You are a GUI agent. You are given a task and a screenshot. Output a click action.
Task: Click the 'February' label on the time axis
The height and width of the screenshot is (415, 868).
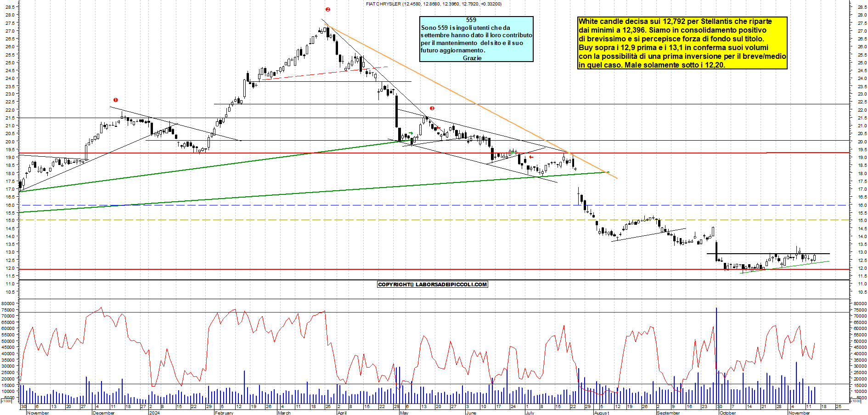pyautogui.click(x=224, y=413)
